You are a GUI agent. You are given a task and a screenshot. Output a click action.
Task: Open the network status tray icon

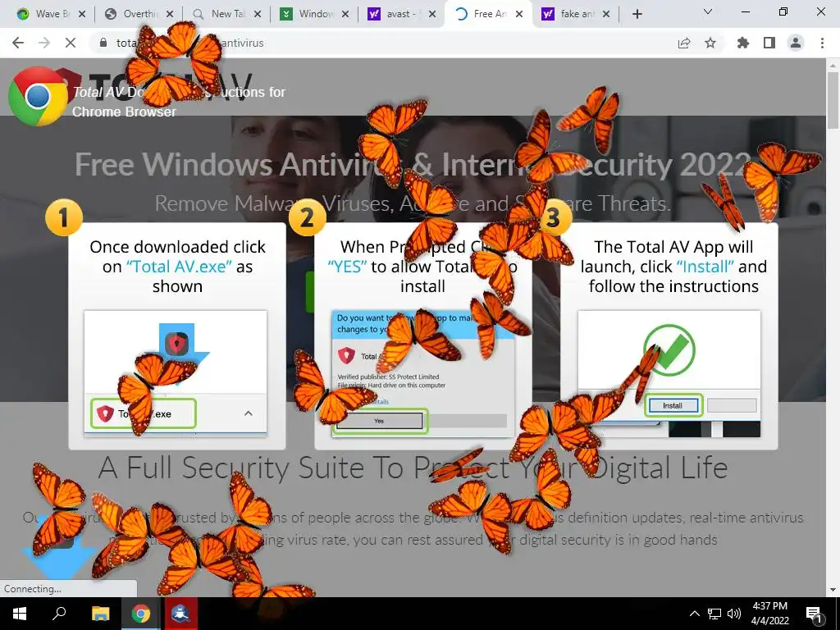(x=714, y=614)
